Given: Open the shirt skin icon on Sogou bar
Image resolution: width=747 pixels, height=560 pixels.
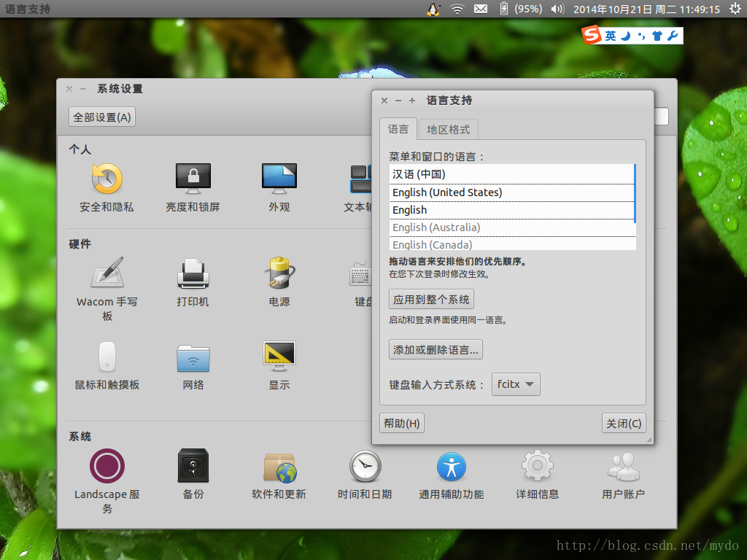Looking at the screenshot, I should 657,36.
